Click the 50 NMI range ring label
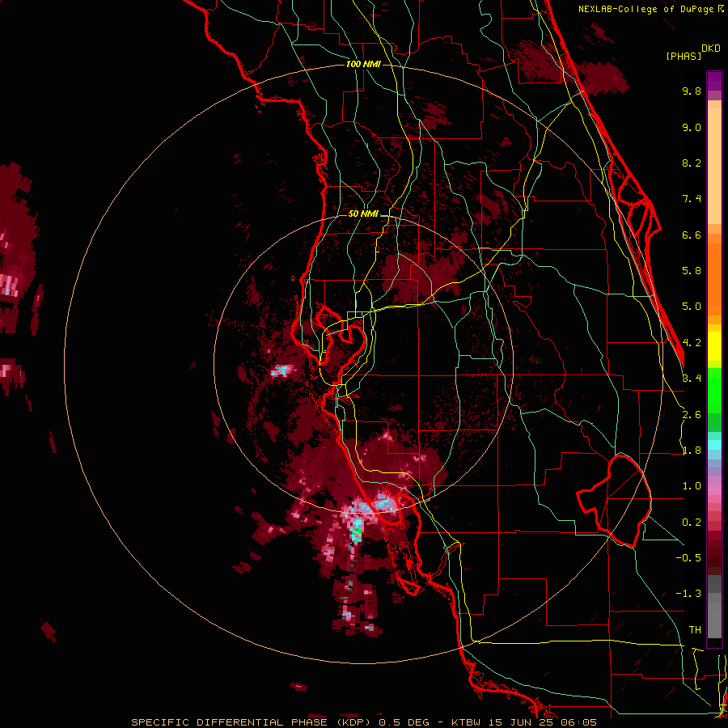The image size is (728, 728). pyautogui.click(x=363, y=214)
